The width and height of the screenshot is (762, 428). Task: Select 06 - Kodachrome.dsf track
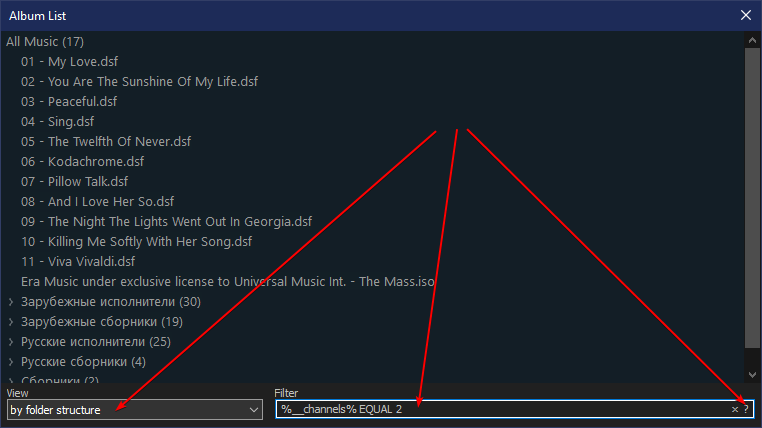point(83,161)
